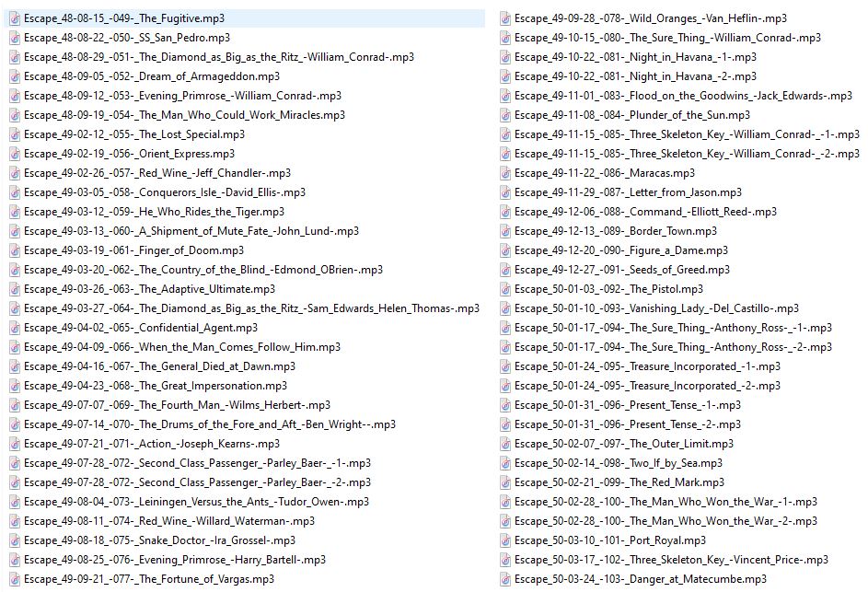Pick the Letter_from_Jason.mp3 entry
This screenshot has width=868, height=592.
(x=628, y=192)
